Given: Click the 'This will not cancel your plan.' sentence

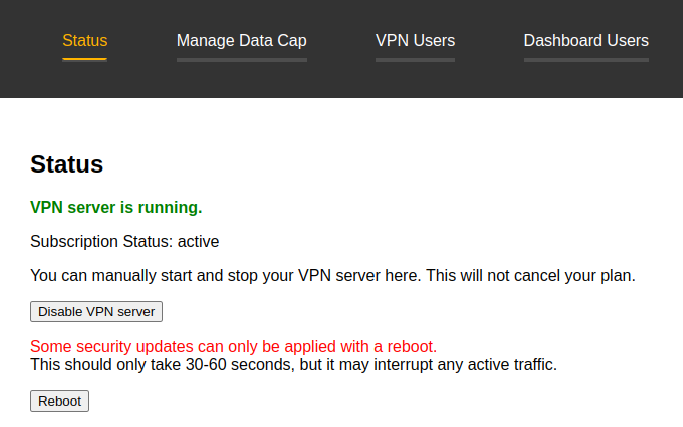Looking at the screenshot, I should (531, 275).
